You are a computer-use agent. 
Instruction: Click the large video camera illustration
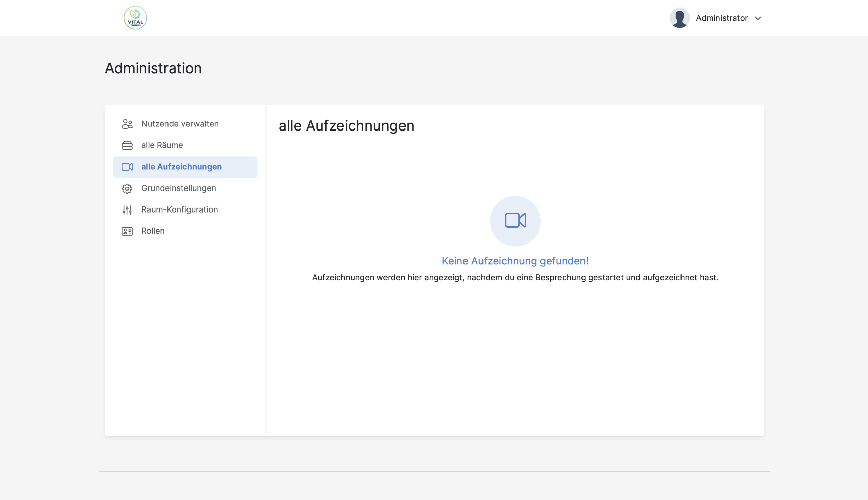pyautogui.click(x=515, y=221)
